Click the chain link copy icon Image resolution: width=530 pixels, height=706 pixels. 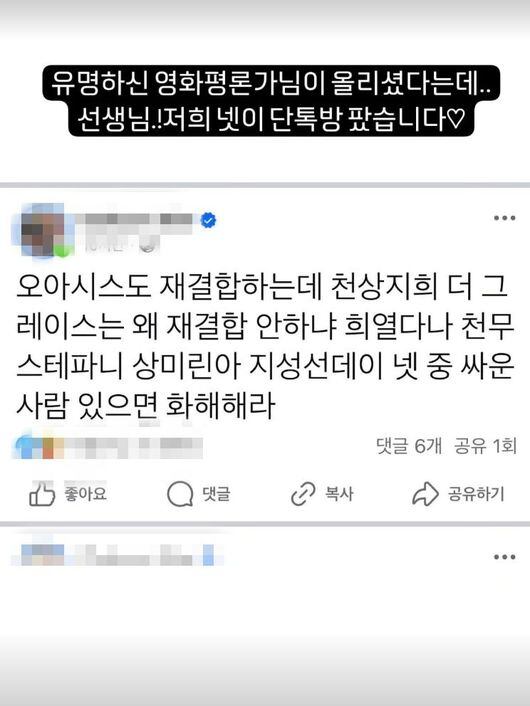[x=303, y=494]
